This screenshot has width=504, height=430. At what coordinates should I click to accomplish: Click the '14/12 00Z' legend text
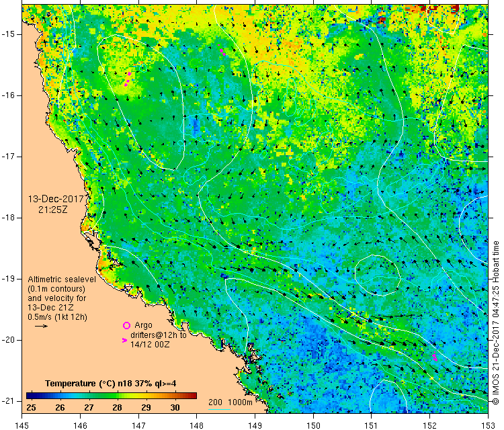150,344
